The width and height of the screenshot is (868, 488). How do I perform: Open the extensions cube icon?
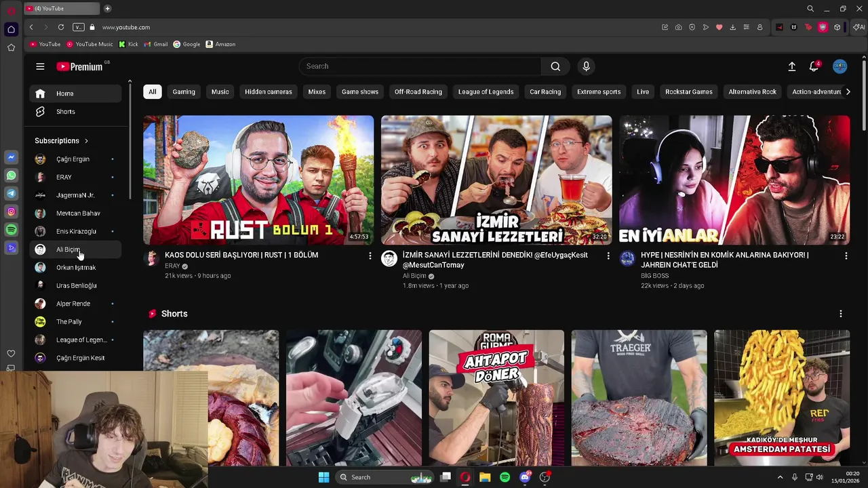point(837,27)
